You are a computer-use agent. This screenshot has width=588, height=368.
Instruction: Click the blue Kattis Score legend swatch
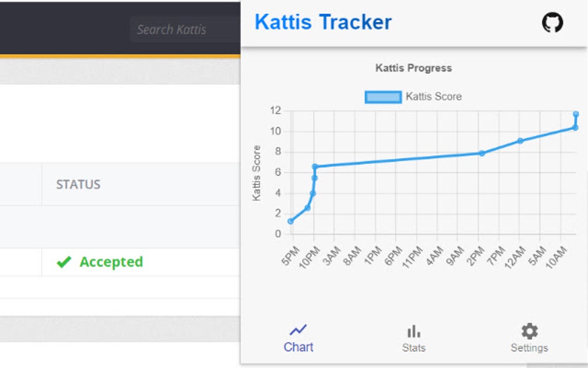(382, 96)
